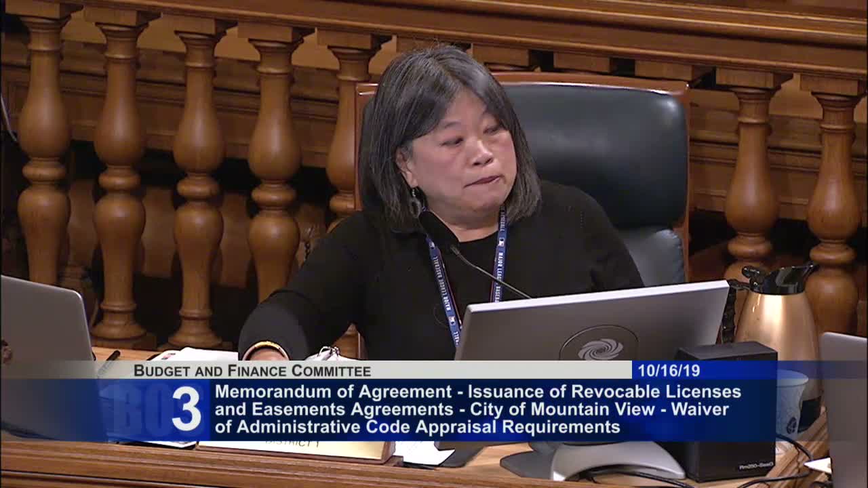Click the Memorandum of Agreement text line
The width and height of the screenshot is (868, 488).
coord(334,392)
